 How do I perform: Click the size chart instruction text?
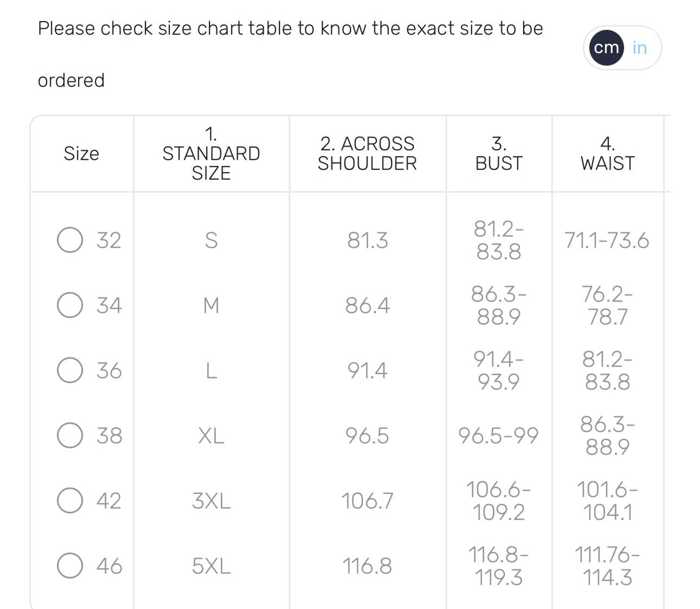click(x=290, y=54)
